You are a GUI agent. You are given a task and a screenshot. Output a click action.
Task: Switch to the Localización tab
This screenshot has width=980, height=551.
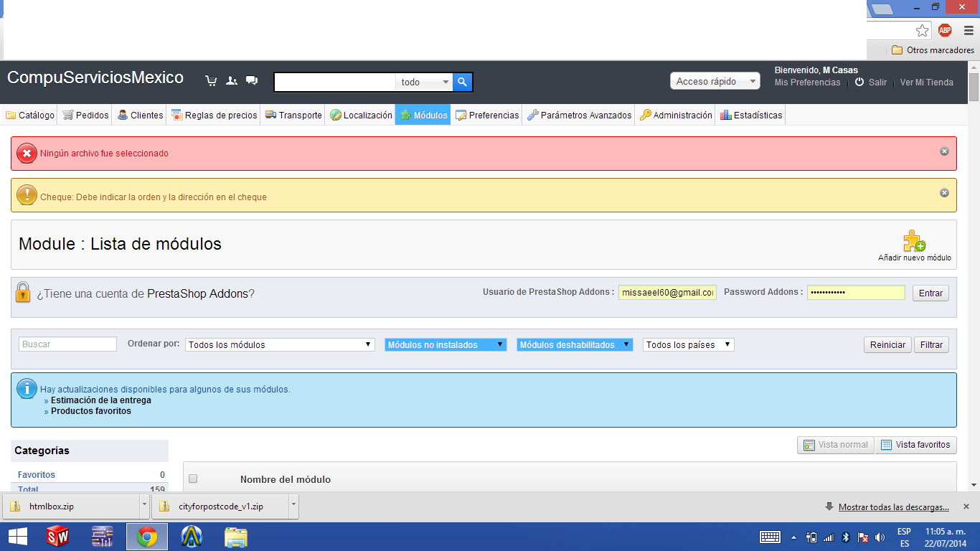click(361, 115)
